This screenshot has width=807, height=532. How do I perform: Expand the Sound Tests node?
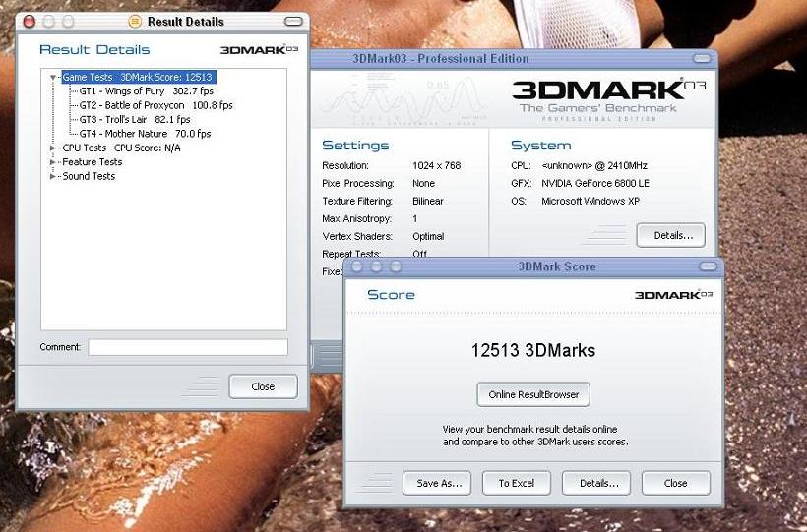click(x=52, y=176)
